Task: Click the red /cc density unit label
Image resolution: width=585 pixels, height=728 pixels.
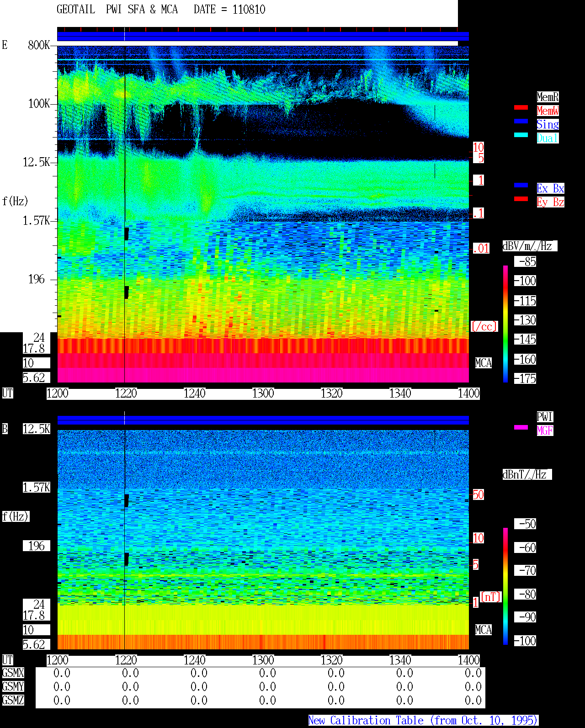Action: click(484, 326)
